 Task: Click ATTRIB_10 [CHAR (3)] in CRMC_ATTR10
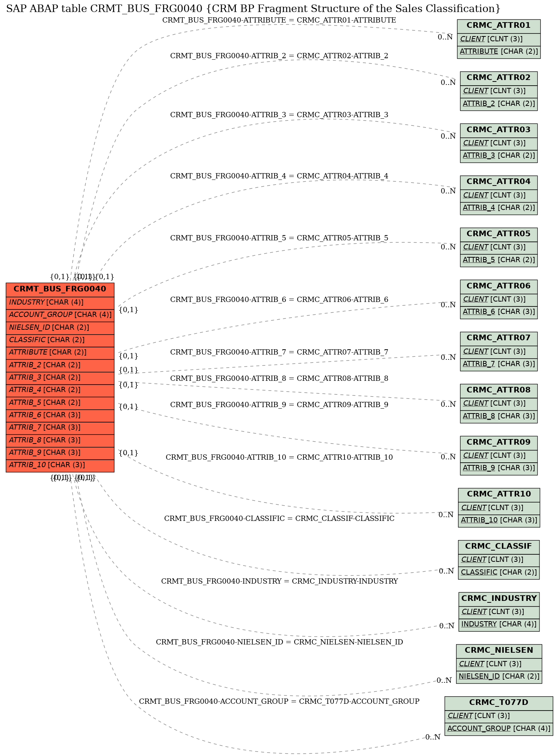[x=499, y=521]
